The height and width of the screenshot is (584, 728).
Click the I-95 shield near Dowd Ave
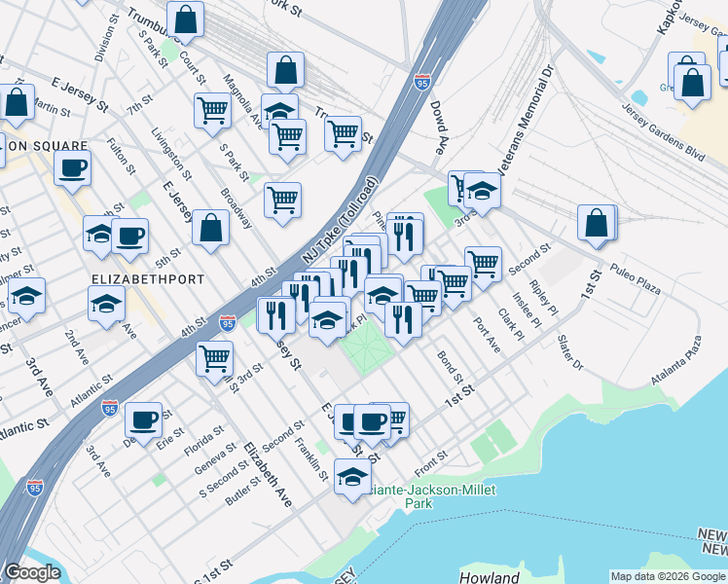click(x=422, y=82)
